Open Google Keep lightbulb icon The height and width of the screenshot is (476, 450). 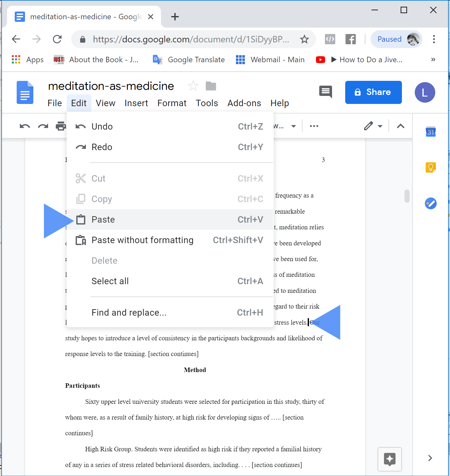(x=430, y=167)
